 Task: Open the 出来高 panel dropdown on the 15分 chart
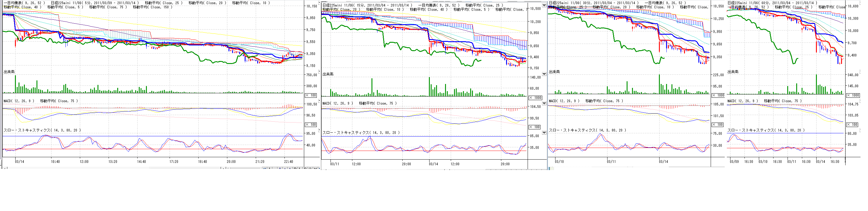pyautogui.click(x=544, y=74)
